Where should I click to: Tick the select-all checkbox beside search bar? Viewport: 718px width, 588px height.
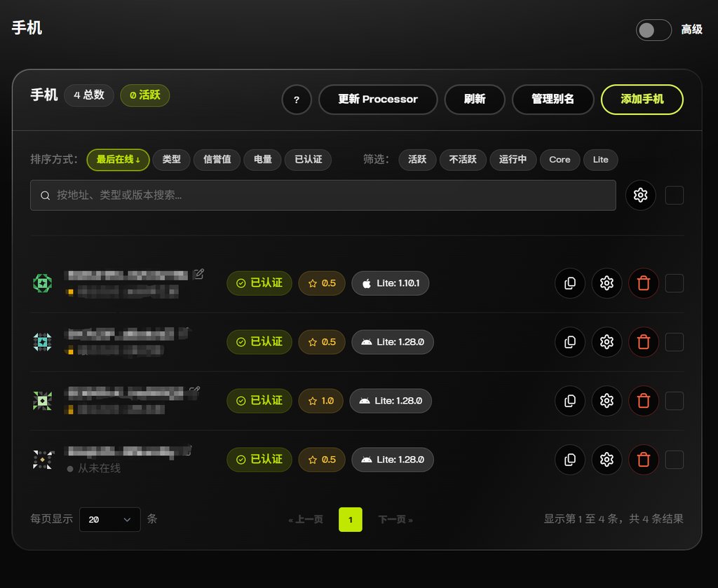[674, 196]
